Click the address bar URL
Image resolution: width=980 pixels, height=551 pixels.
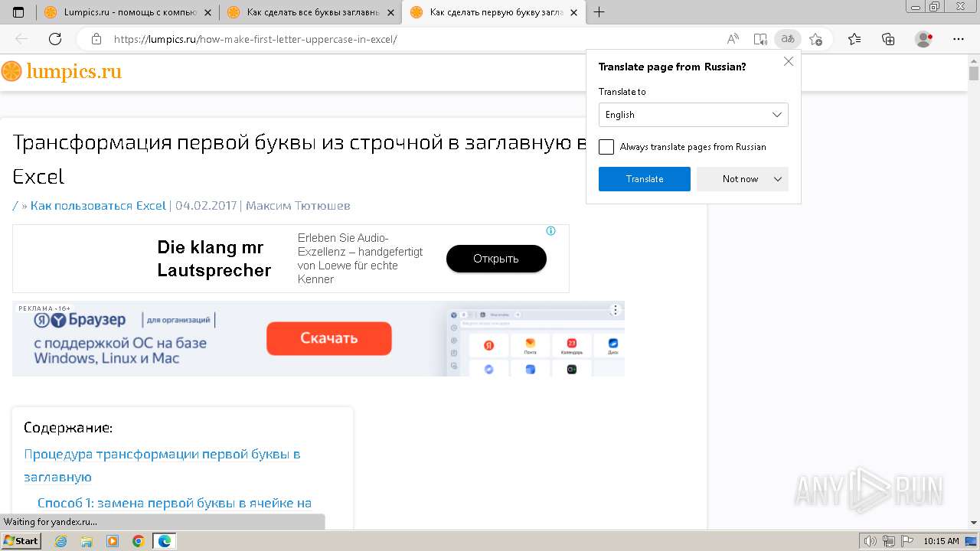click(255, 39)
